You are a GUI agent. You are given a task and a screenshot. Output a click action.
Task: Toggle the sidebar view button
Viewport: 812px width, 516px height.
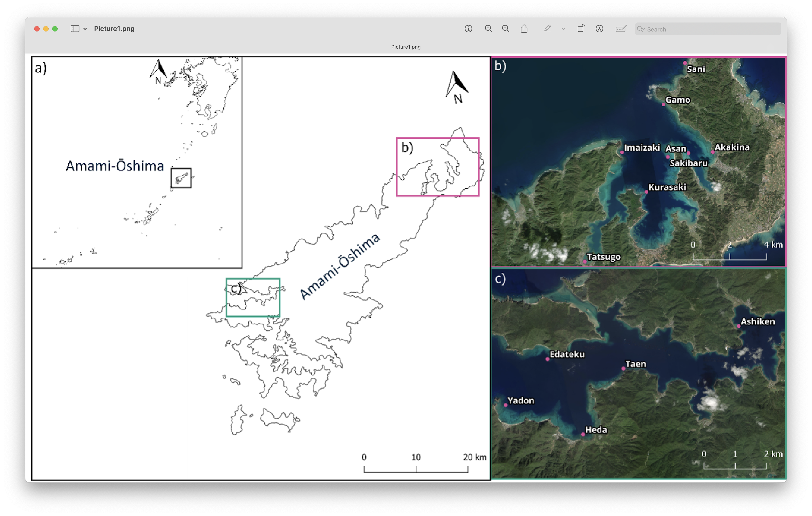tap(75, 29)
